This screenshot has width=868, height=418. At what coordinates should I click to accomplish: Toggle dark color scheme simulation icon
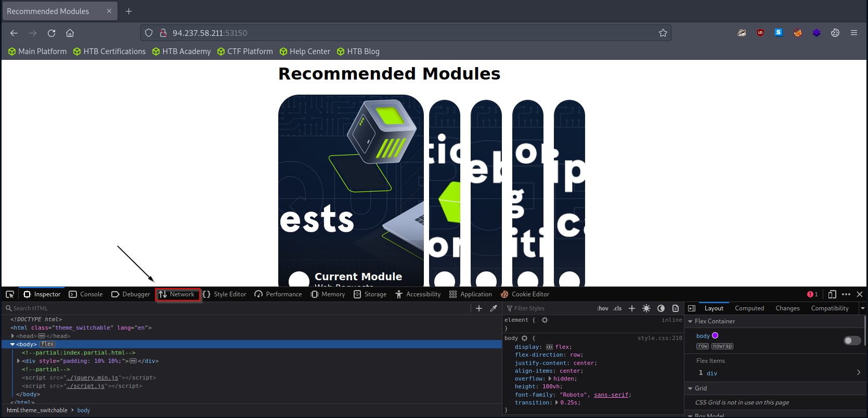[x=661, y=308]
